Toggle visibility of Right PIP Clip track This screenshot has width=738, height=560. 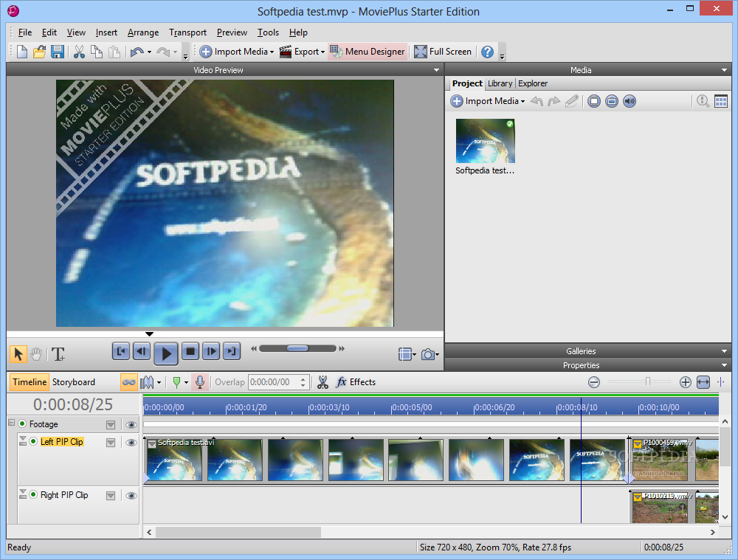[x=131, y=496]
